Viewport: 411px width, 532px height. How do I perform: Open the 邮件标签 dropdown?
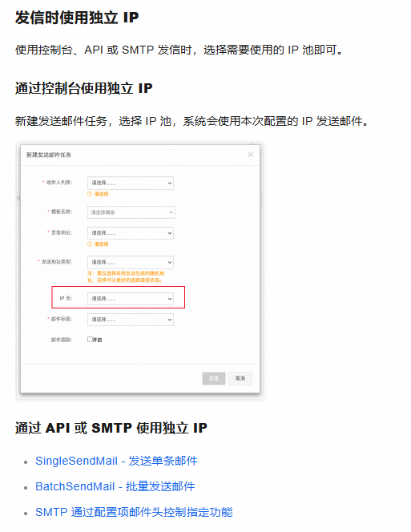(x=131, y=320)
